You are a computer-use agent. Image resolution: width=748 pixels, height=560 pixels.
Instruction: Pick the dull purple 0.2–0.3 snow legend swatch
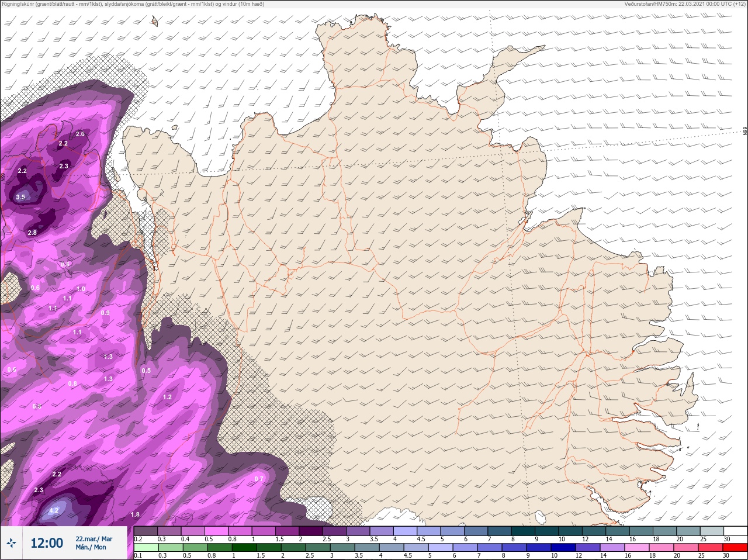tap(146, 531)
